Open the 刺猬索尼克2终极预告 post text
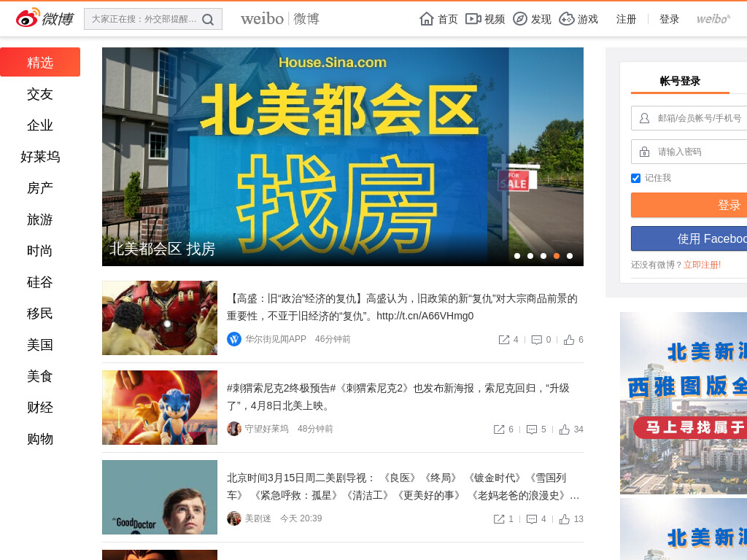This screenshot has width=747, height=560. pyautogui.click(x=398, y=397)
